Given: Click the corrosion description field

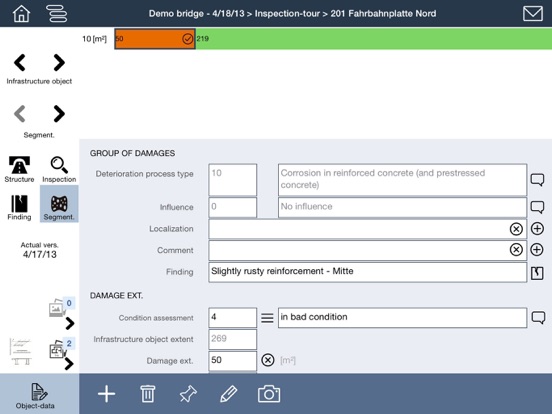Looking at the screenshot, I should 402,180.
